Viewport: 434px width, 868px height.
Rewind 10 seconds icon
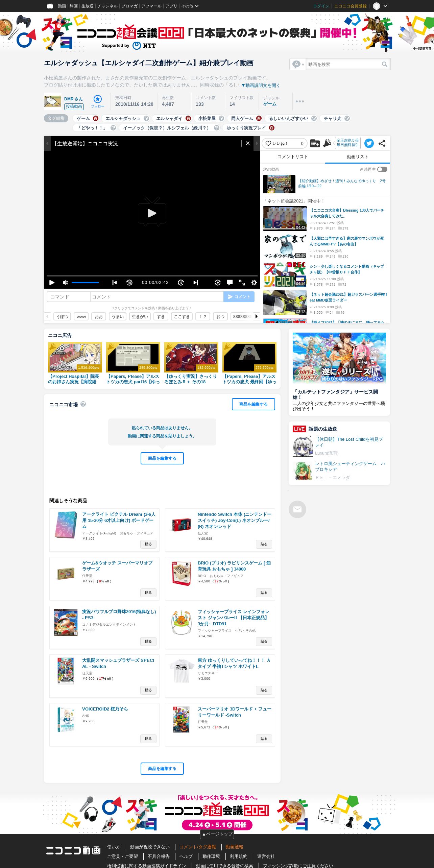129,283
